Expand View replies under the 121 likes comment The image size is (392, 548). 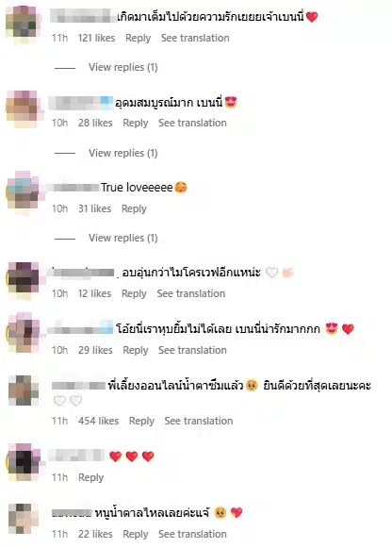click(122, 67)
